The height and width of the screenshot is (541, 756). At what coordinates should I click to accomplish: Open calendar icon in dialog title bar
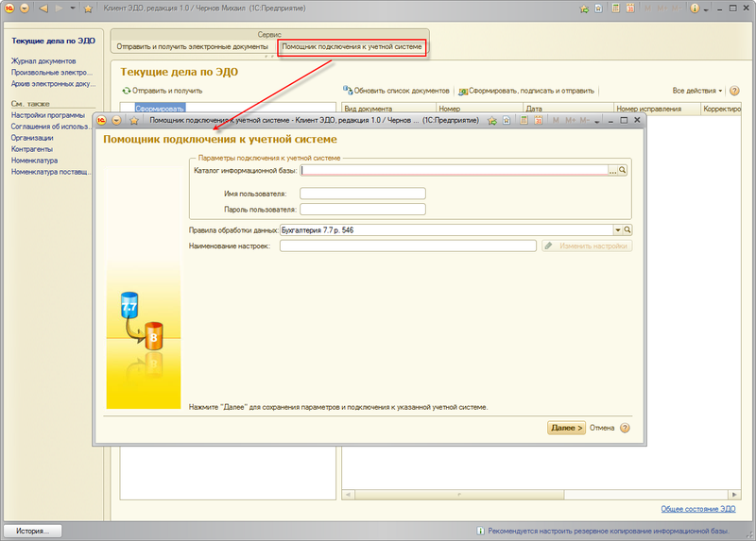538,121
